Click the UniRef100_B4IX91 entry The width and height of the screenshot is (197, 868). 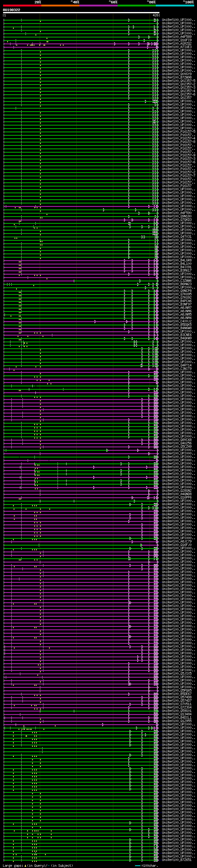[177, 267]
